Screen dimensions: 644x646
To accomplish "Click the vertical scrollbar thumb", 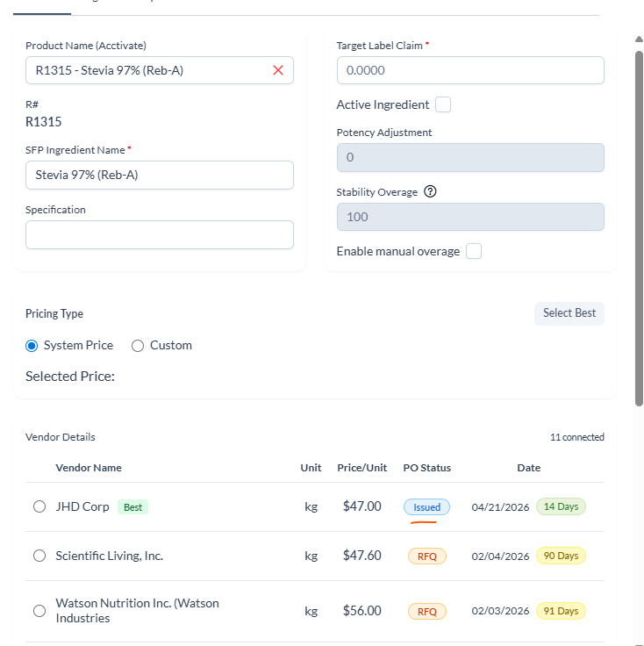I will [639, 229].
